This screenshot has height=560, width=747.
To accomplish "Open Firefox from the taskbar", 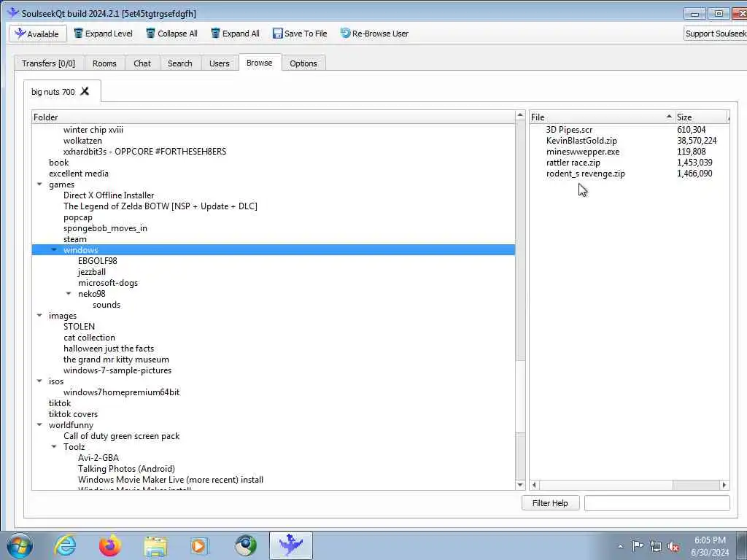I will pos(110,545).
